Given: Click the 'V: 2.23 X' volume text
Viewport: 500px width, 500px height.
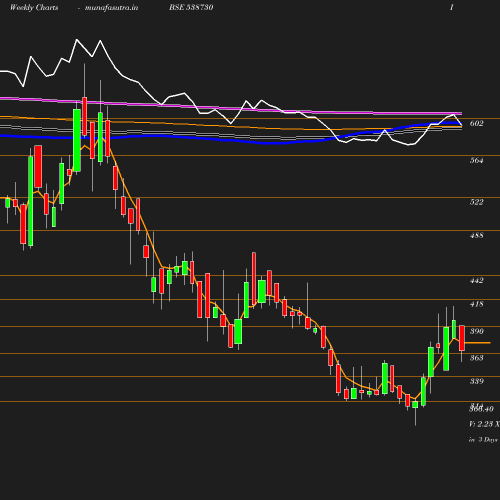Looking at the screenshot, I should [484, 424].
